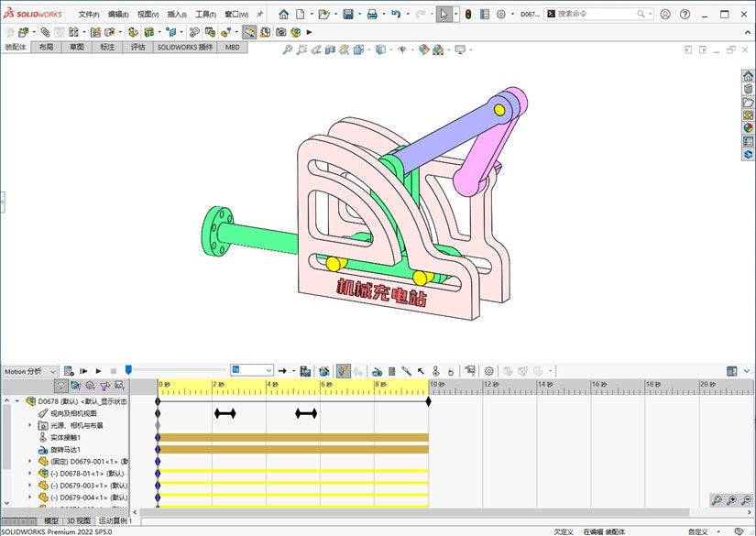This screenshot has height=536, width=756.
Task: Open Appearances color wheel in task pane
Action: pyautogui.click(x=748, y=127)
